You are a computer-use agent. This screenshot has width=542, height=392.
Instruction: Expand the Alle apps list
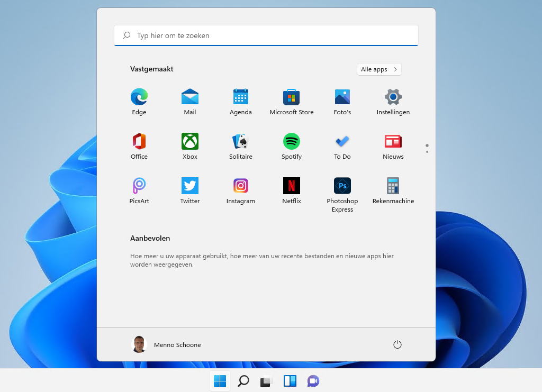pyautogui.click(x=379, y=69)
